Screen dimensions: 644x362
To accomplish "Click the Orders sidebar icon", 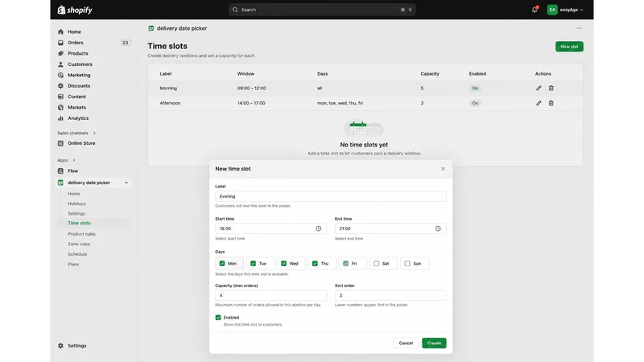I will pos(61,43).
